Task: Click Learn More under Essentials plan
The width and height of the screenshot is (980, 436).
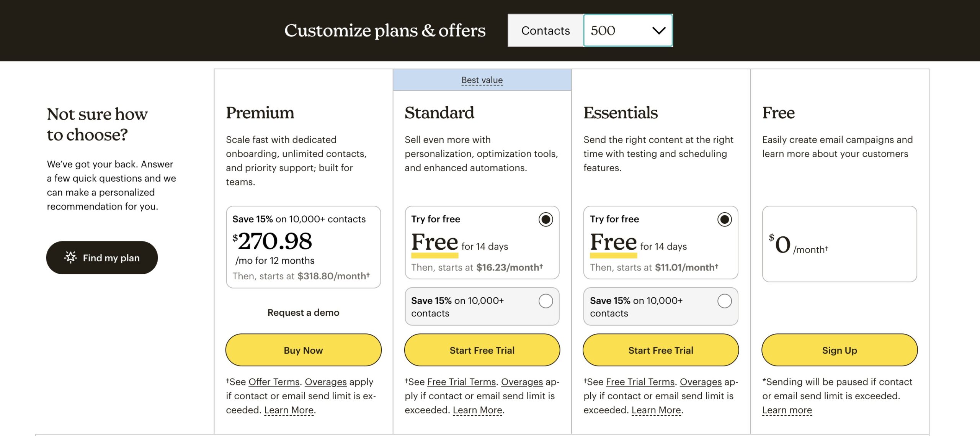Action: (657, 410)
